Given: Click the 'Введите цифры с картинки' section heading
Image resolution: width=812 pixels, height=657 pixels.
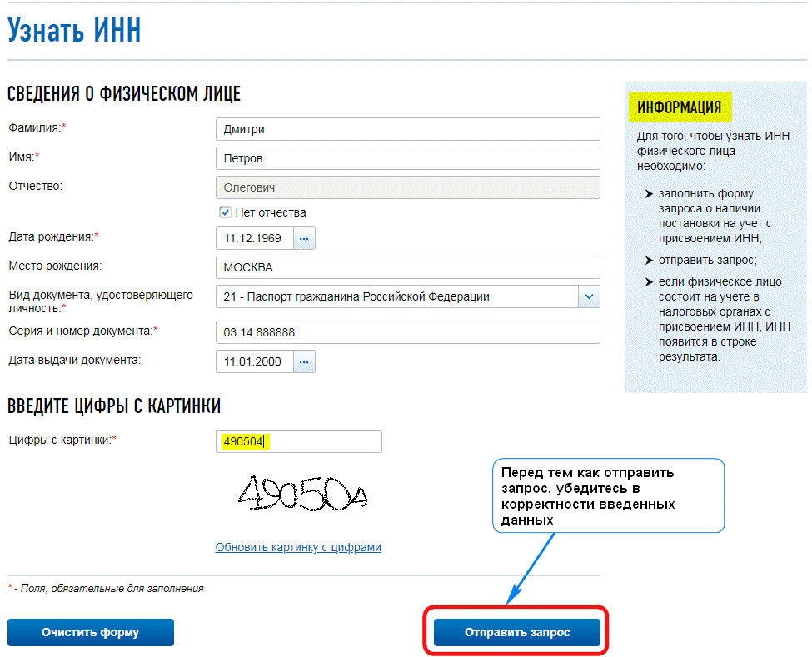Looking at the screenshot, I should point(114,406).
